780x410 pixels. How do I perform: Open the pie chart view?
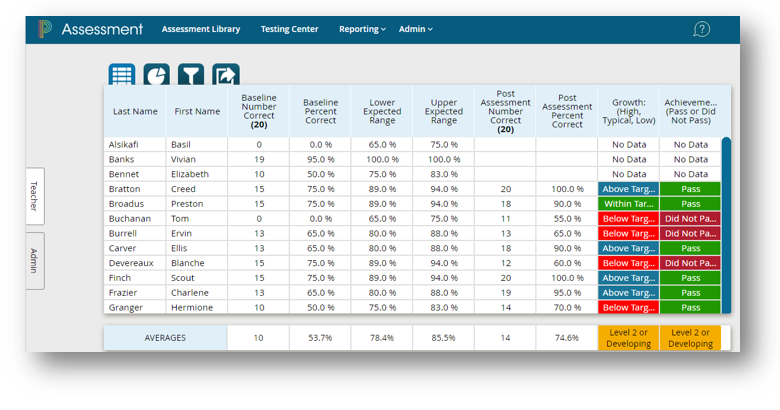pos(156,76)
